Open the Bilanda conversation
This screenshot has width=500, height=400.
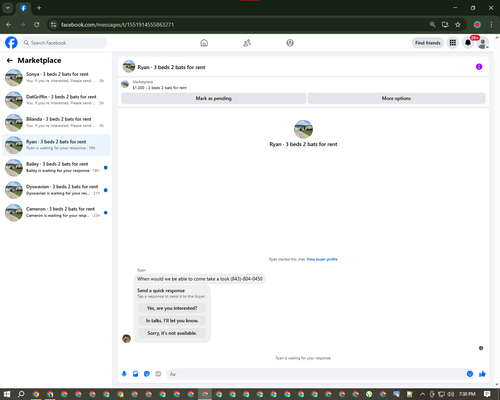(56, 122)
